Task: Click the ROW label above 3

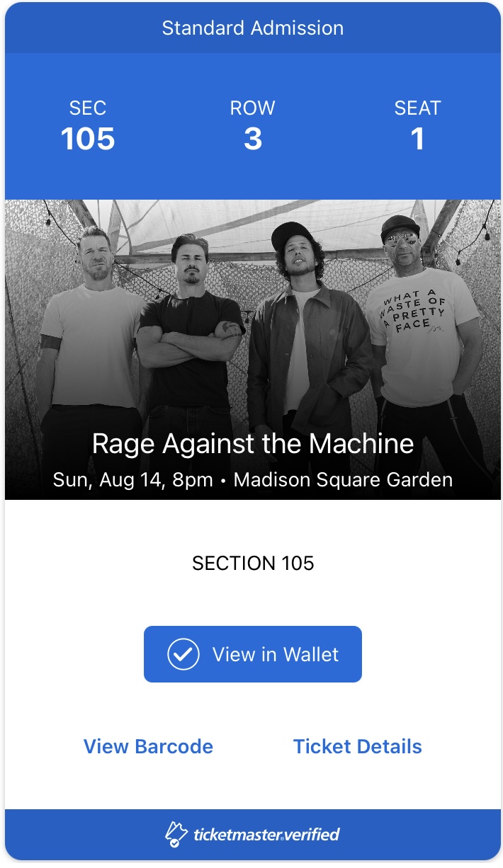Action: pos(253,108)
